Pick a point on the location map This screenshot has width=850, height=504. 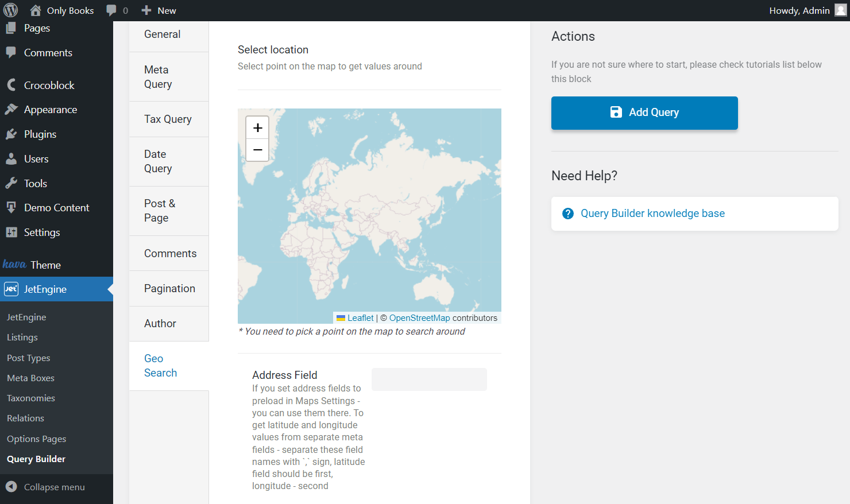tap(369, 216)
